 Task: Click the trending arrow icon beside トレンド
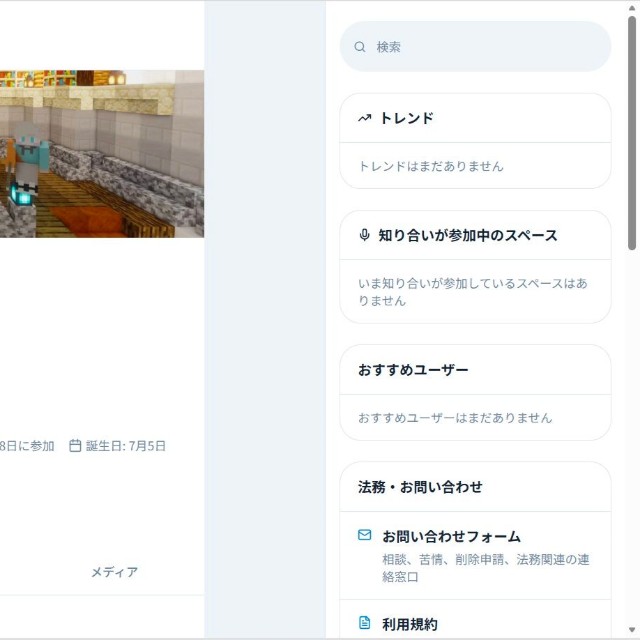click(x=365, y=118)
